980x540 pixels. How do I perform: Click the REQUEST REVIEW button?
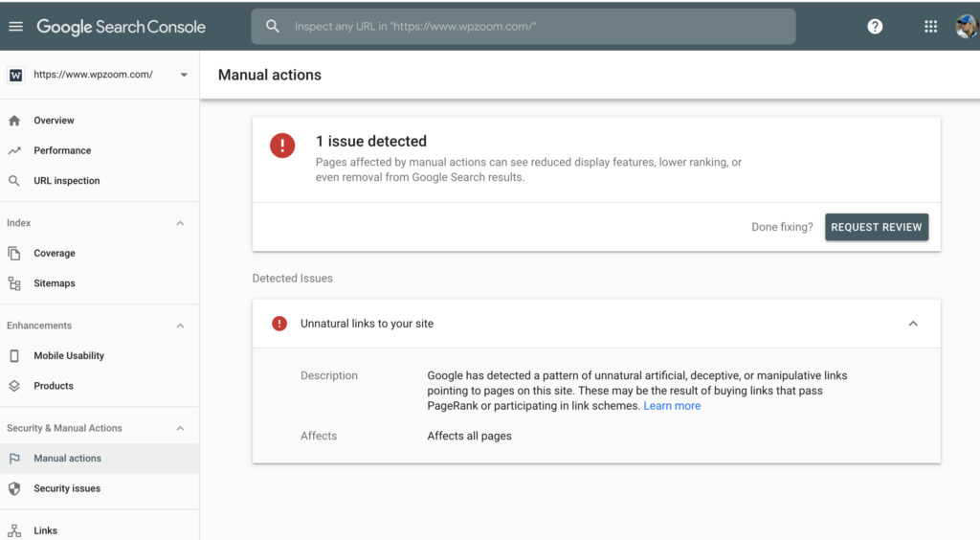(x=877, y=227)
